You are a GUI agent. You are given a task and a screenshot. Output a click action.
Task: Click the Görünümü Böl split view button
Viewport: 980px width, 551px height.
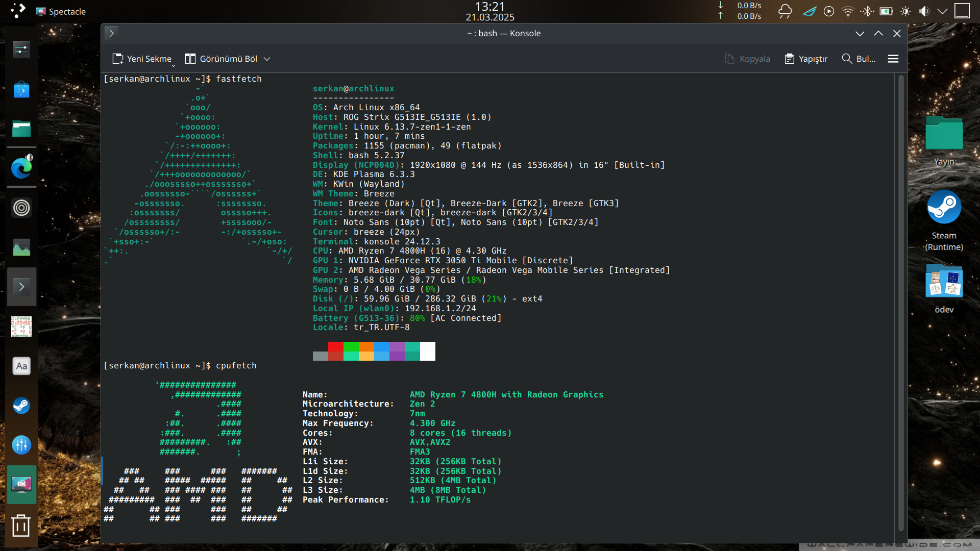click(221, 59)
